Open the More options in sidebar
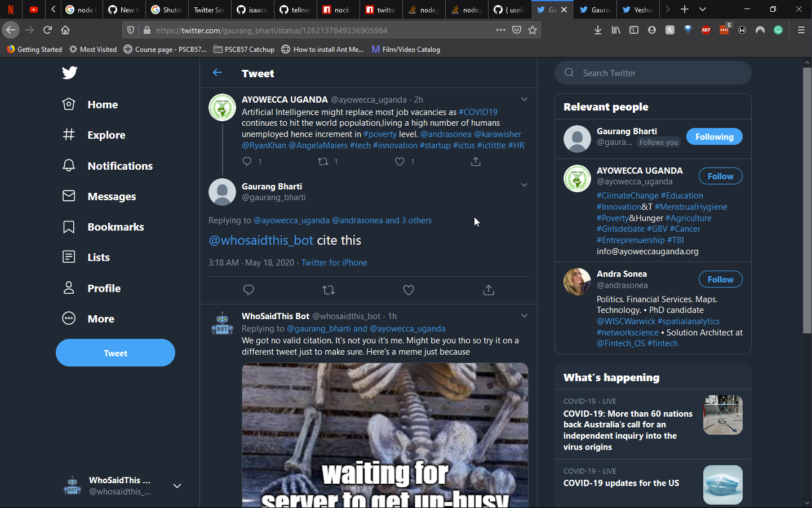The height and width of the screenshot is (508, 812). point(88,319)
